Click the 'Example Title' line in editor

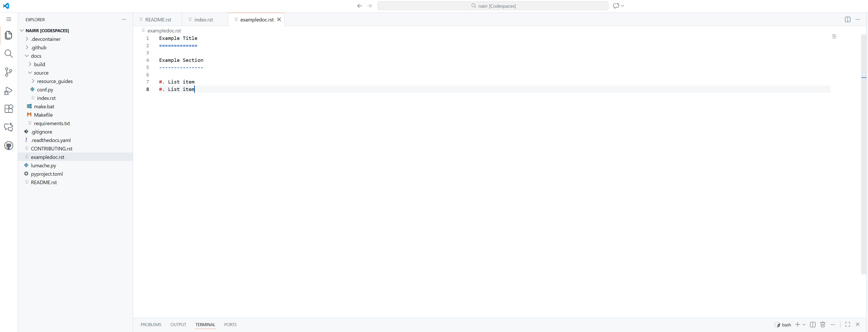[x=178, y=38]
